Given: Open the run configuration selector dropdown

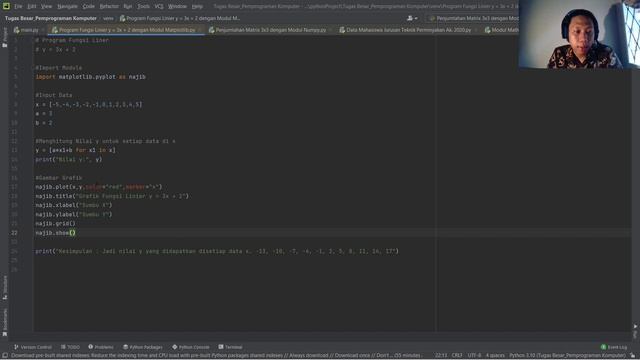Looking at the screenshot, I should pos(473,18).
